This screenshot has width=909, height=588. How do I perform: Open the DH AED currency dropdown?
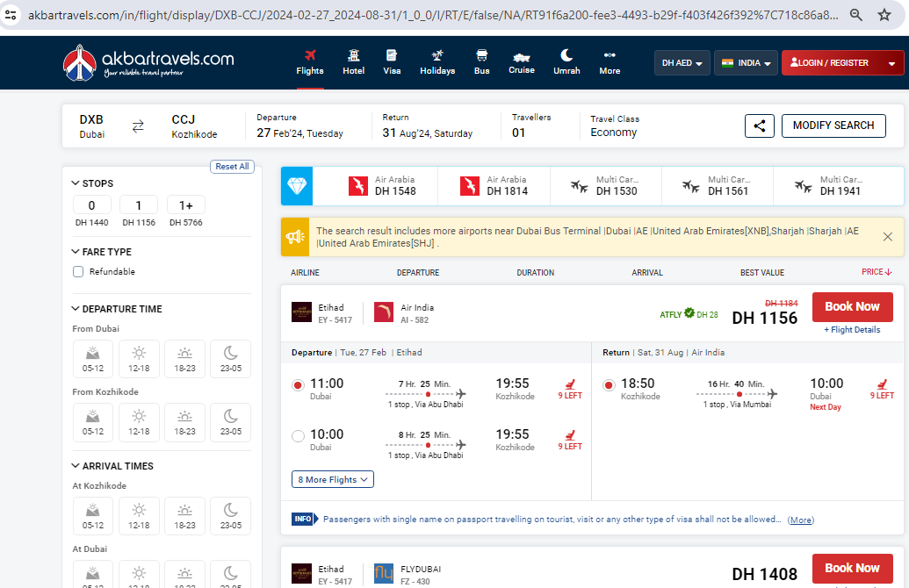682,62
